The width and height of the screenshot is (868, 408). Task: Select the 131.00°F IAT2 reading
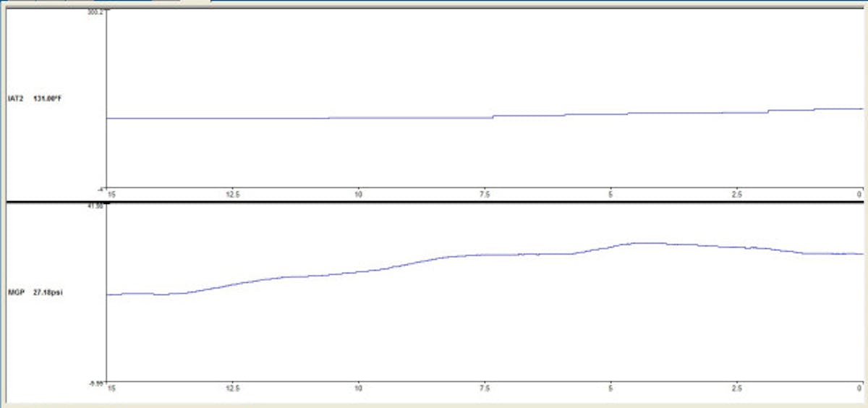point(48,98)
